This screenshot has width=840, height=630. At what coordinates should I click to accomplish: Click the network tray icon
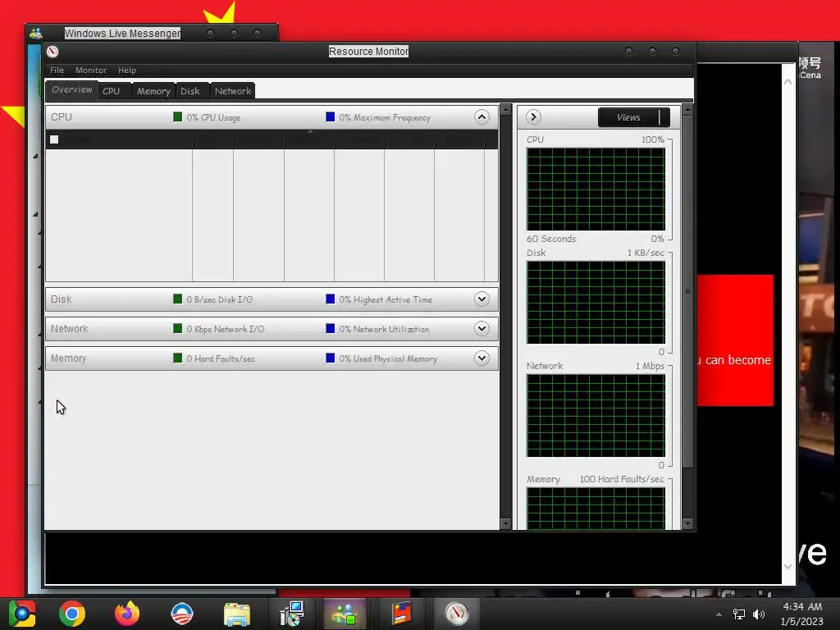coord(739,614)
